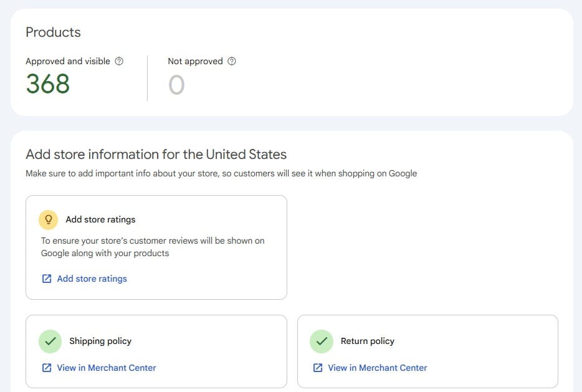This screenshot has height=392, width=582.
Task: Open help icon beside Not approved
Action: (232, 61)
